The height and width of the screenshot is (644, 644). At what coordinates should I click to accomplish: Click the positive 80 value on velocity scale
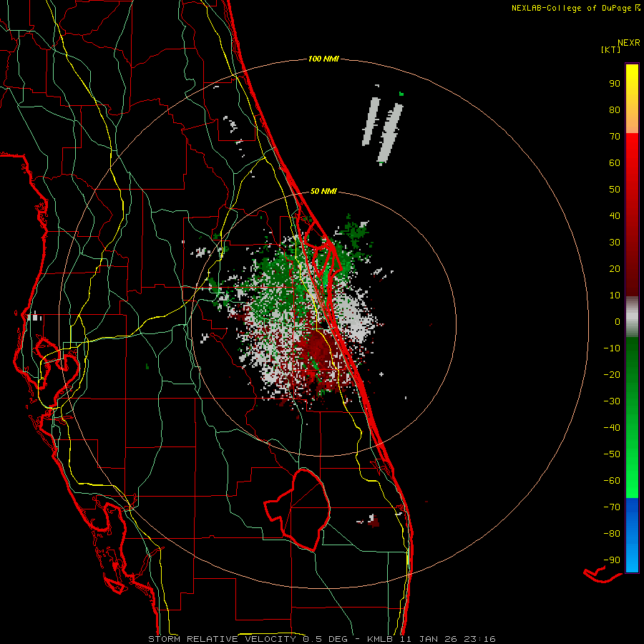click(615, 109)
